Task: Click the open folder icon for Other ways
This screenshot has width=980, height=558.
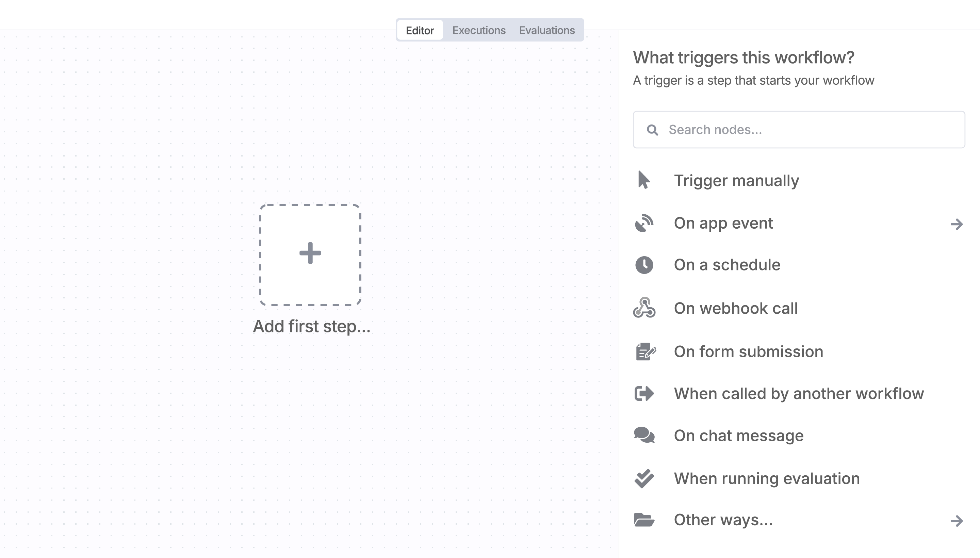Action: coord(644,520)
